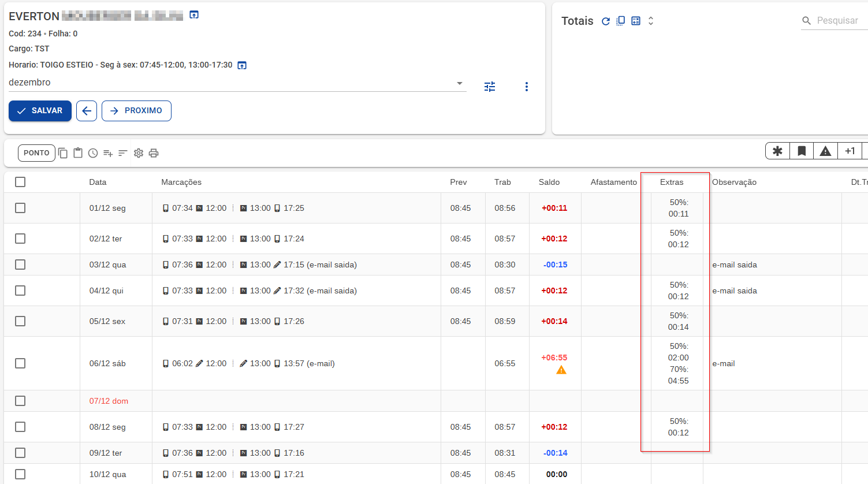Click the 06:55 Trab value on 06/12
This screenshot has height=484, width=868.
[505, 363]
